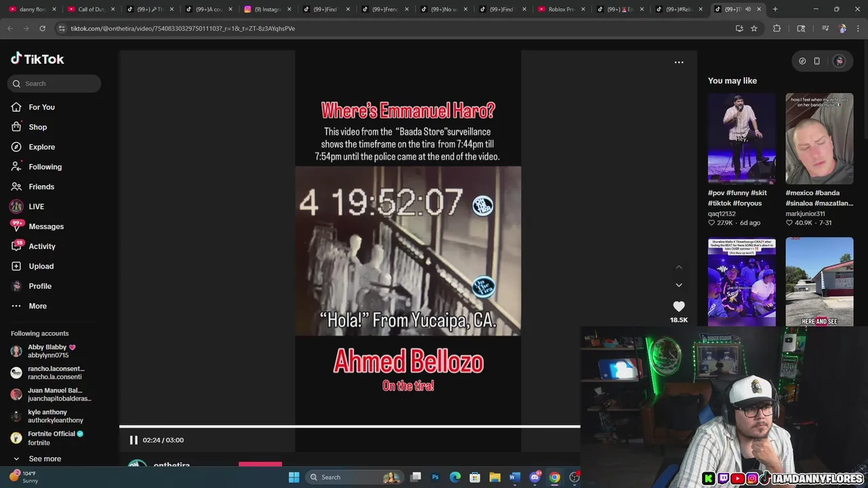Go to your Profile page

[x=40, y=286]
